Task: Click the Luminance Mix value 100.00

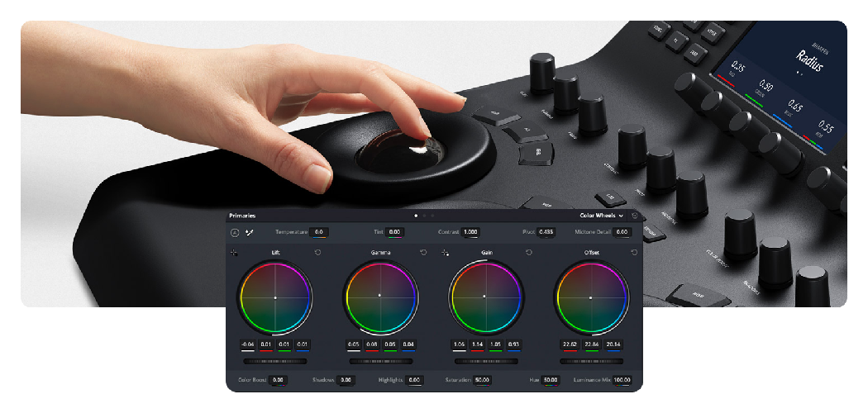Action: tap(622, 381)
